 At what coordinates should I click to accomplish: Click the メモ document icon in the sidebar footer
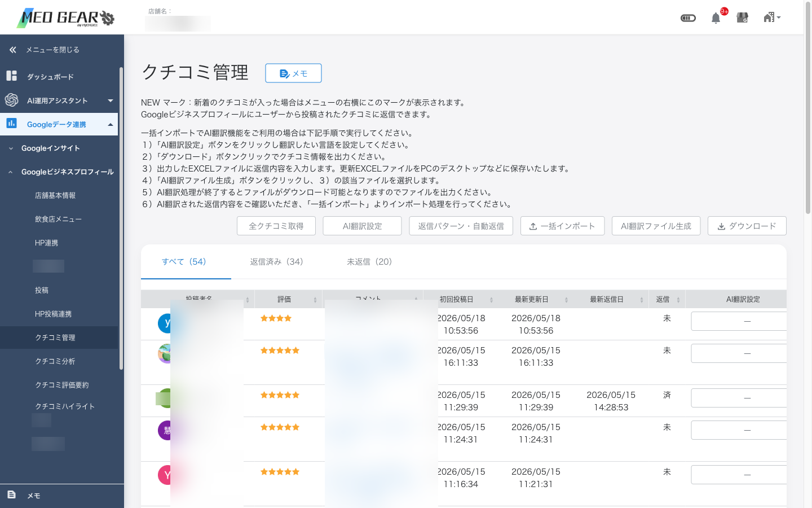pyautogui.click(x=11, y=494)
